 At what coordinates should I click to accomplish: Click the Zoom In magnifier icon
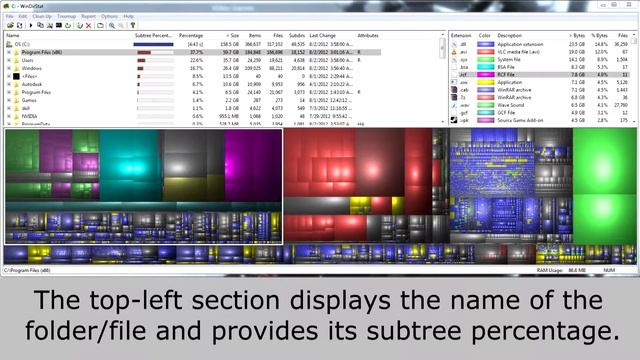(112, 25)
